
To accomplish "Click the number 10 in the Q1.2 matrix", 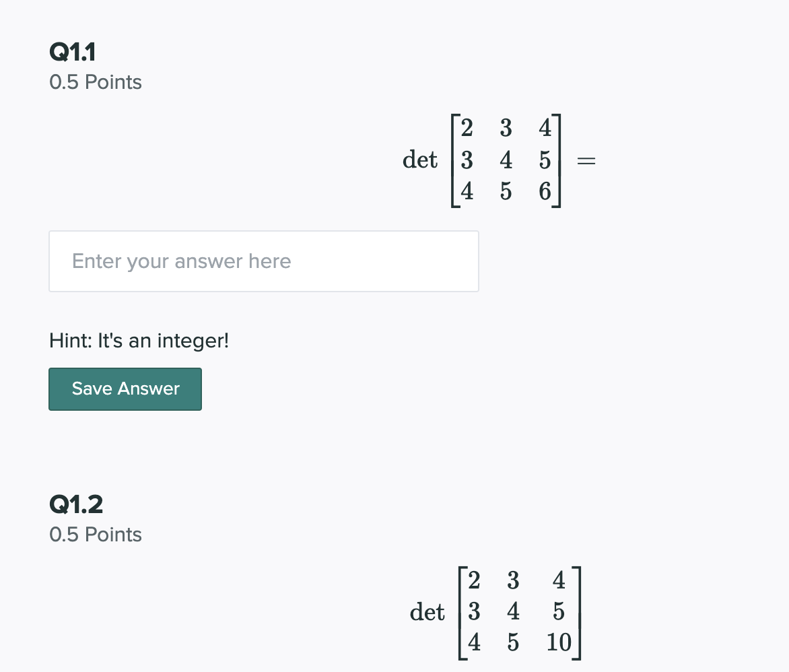I will tap(558, 642).
